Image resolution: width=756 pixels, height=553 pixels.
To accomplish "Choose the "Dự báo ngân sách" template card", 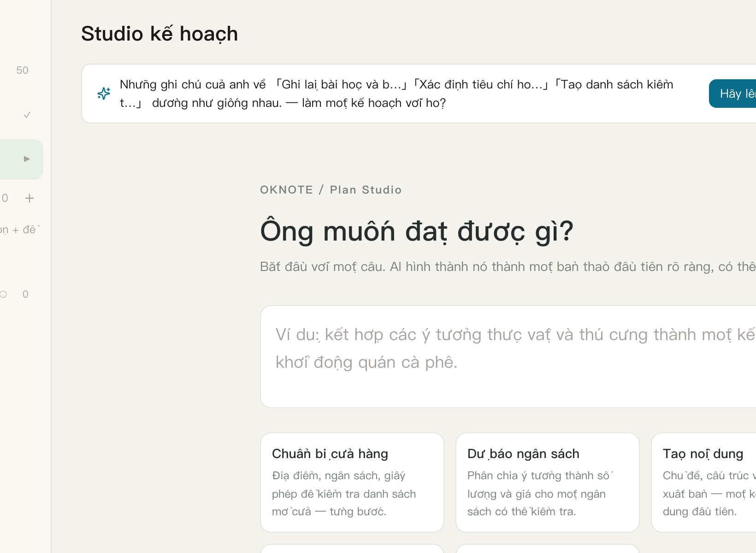I will tap(548, 482).
